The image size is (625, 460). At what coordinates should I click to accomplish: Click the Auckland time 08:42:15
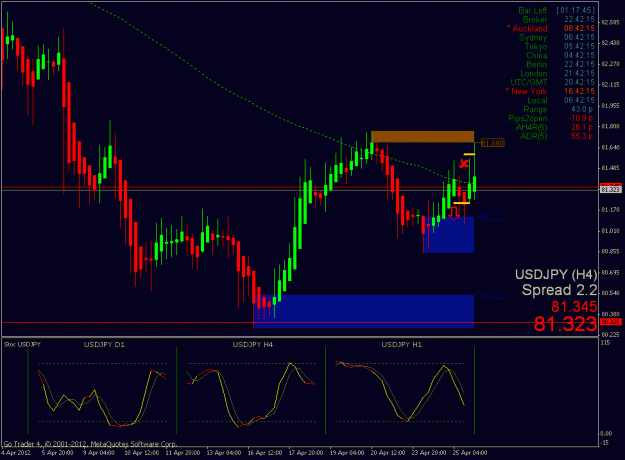[579, 28]
